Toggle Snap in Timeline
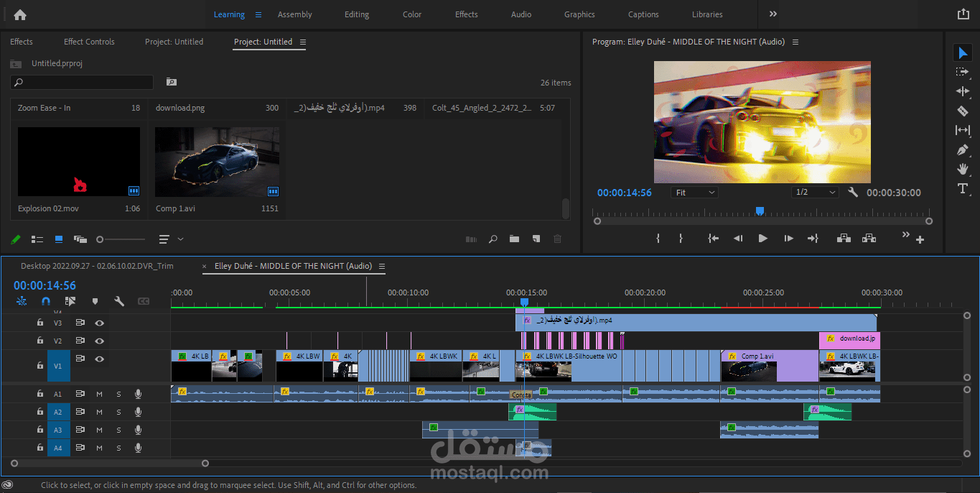This screenshot has width=980, height=493. (x=45, y=301)
